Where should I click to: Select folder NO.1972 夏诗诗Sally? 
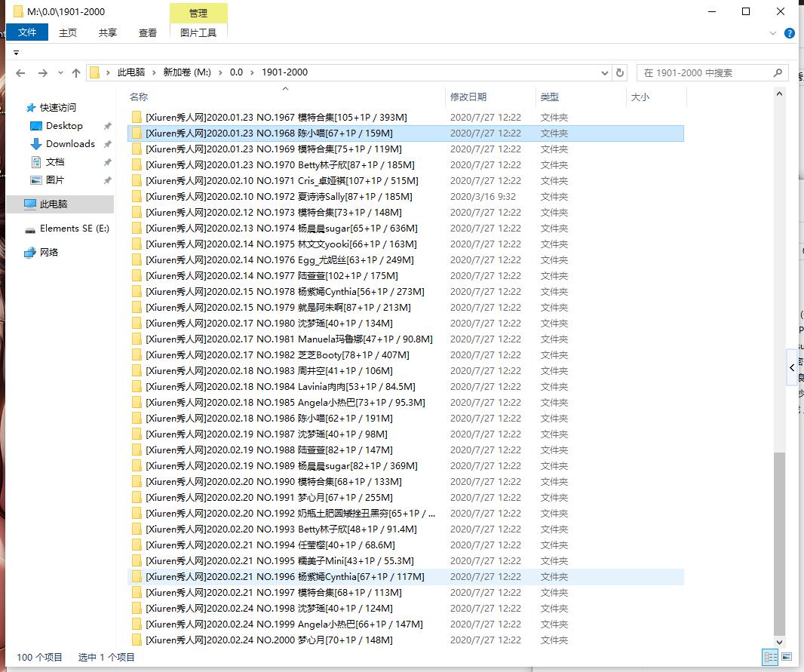click(x=406, y=197)
